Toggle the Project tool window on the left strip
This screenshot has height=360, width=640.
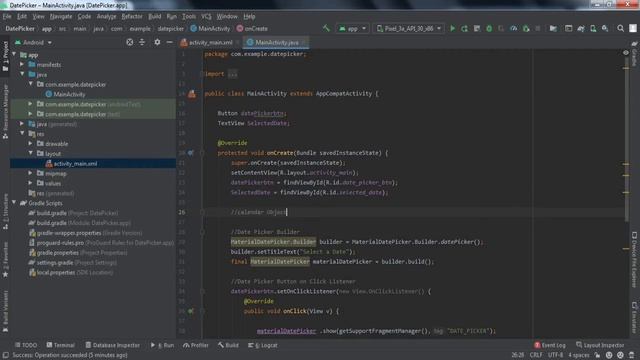coord(5,56)
